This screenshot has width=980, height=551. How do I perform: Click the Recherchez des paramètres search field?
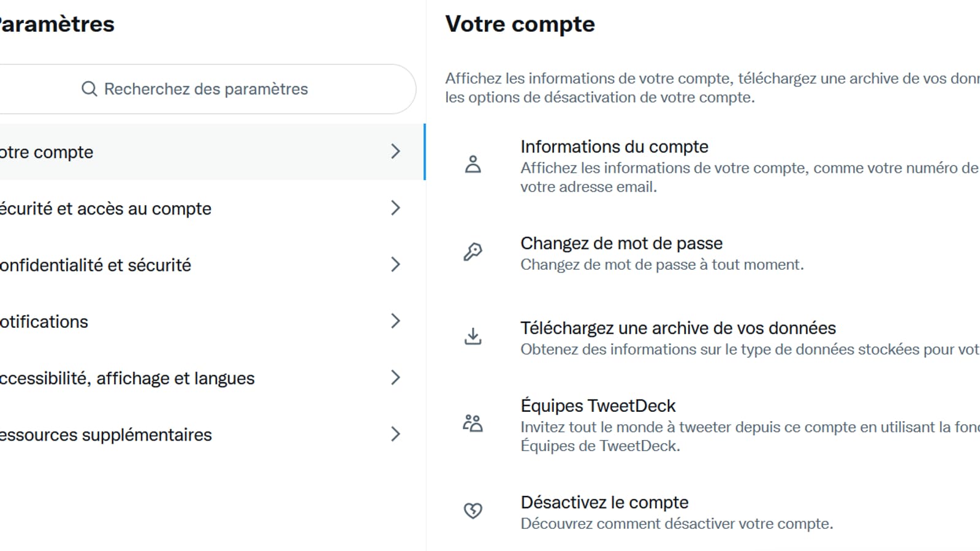207,89
